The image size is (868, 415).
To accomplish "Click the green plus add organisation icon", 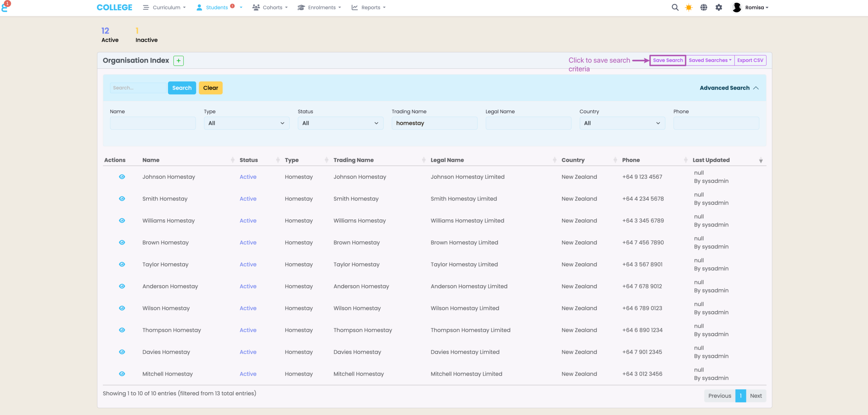I will pyautogui.click(x=178, y=61).
